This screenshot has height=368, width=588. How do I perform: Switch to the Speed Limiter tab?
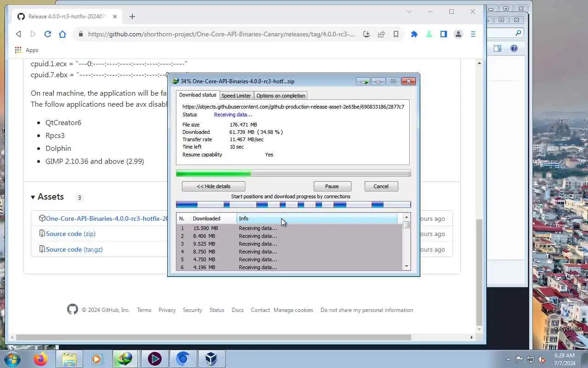[x=236, y=96]
